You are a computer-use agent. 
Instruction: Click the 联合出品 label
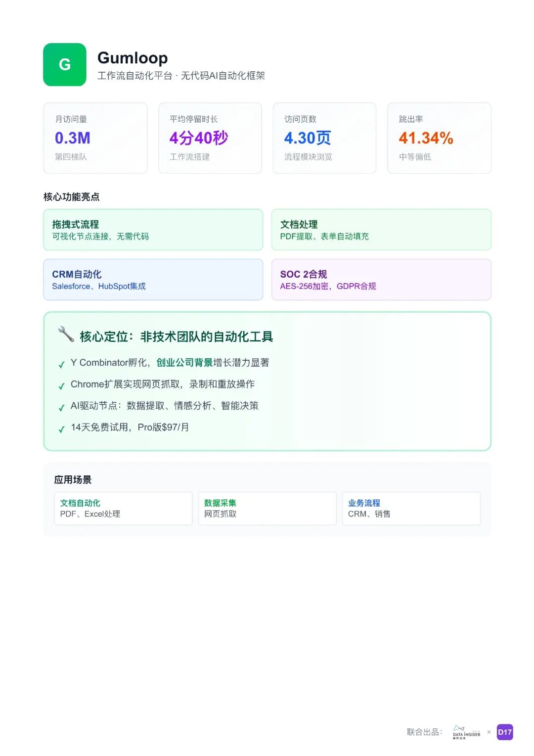425,732
